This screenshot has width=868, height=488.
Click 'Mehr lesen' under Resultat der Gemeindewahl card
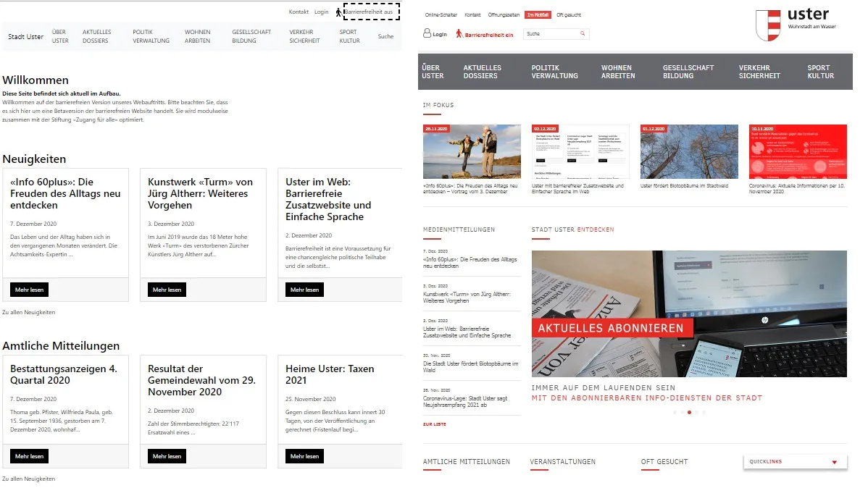[167, 456]
